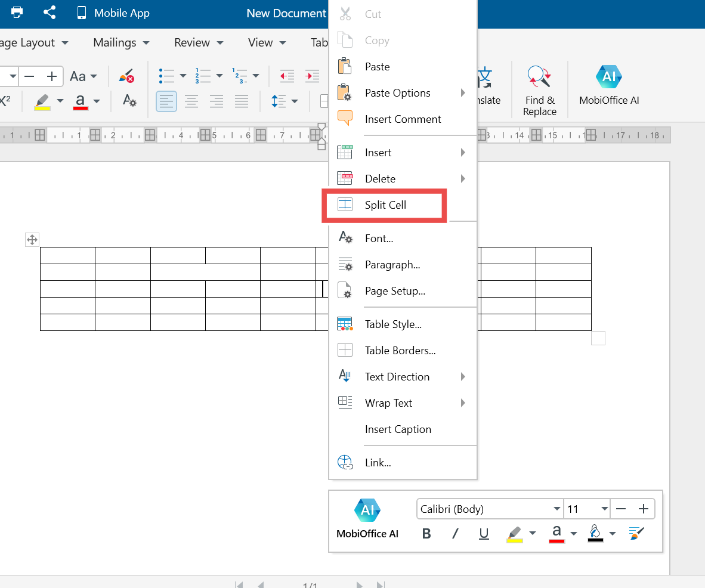Expand line spacing dropdown arrow

pyautogui.click(x=295, y=101)
